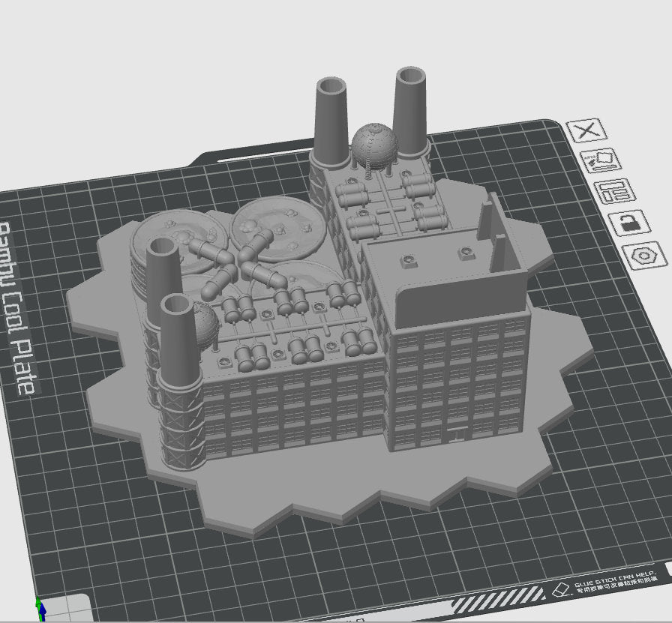Click the remove plate X icon
Viewport: 672px width, 623px height.
point(588,130)
